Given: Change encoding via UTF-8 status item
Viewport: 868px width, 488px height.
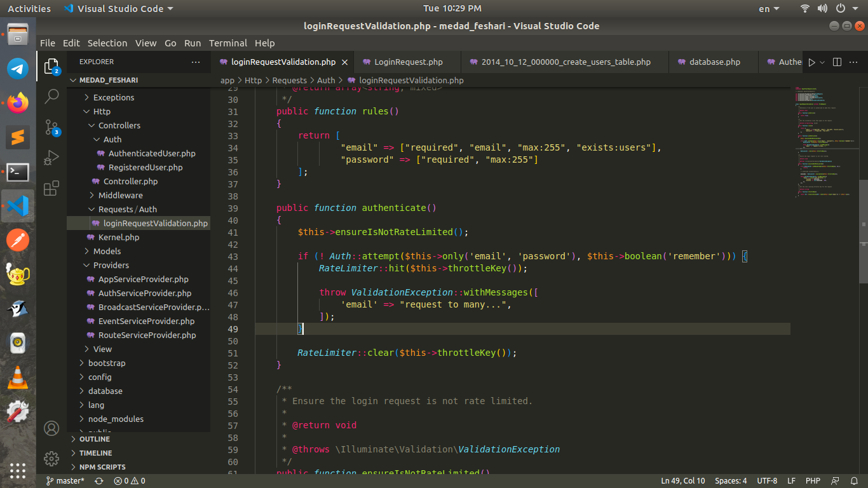Looking at the screenshot, I should (x=767, y=481).
